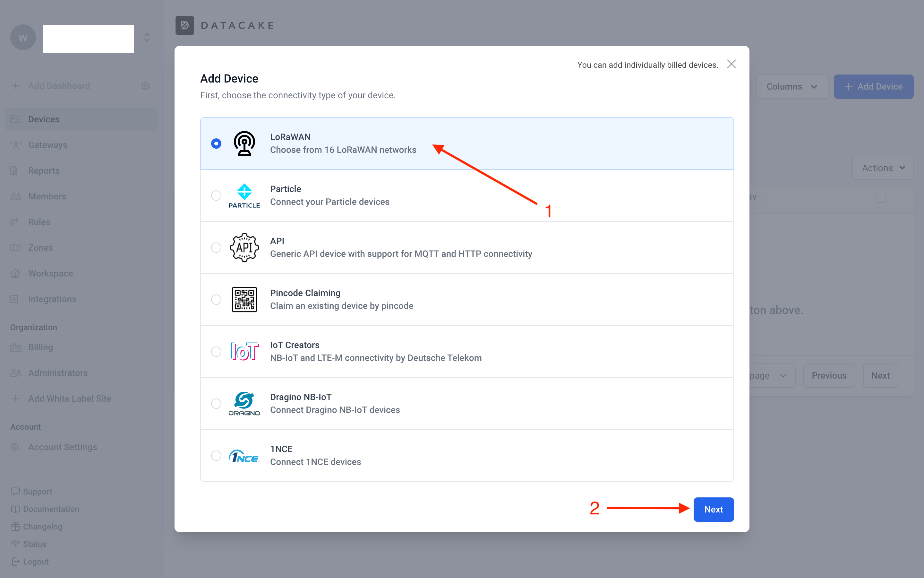
Task: Click the Billing icon in sidebar
Action: [16, 347]
